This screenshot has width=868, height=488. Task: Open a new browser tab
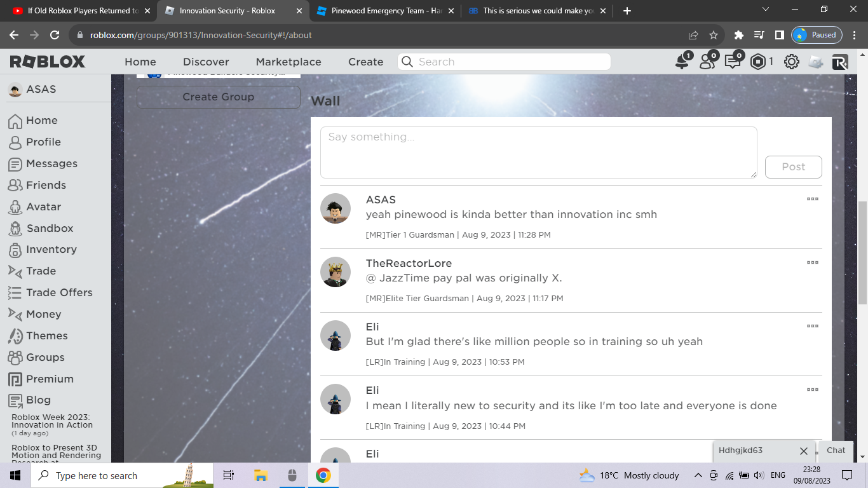[627, 11]
